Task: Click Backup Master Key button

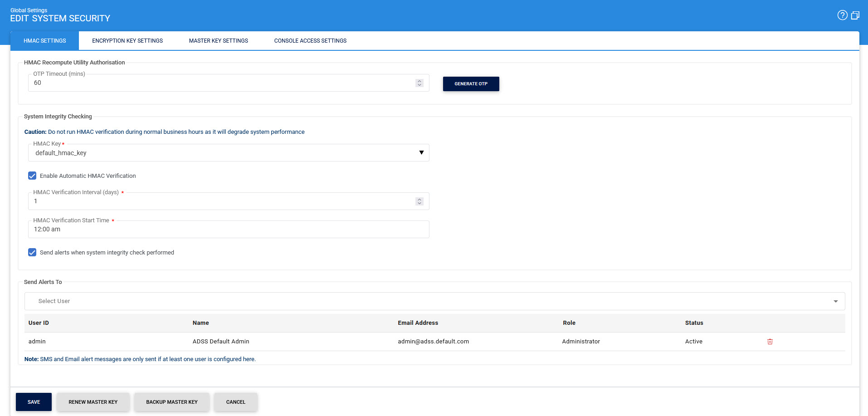Action: click(x=171, y=402)
